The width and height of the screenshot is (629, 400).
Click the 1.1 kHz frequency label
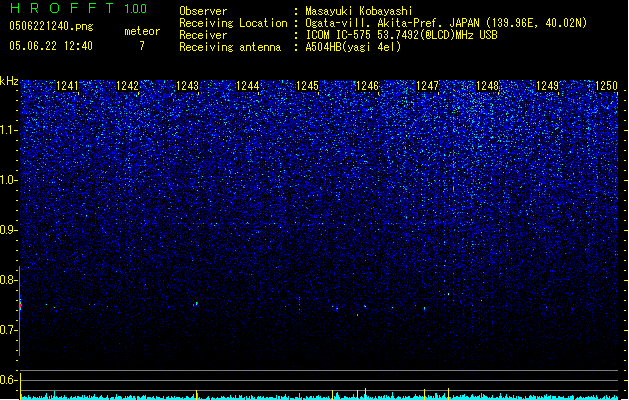click(x=9, y=130)
